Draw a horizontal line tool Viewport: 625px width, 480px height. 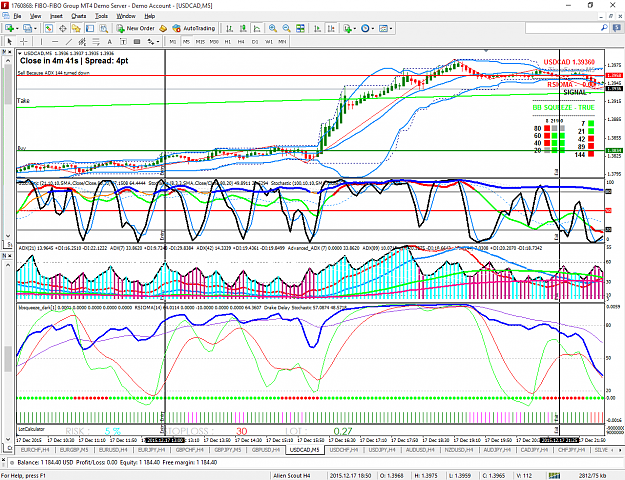tap(55, 41)
